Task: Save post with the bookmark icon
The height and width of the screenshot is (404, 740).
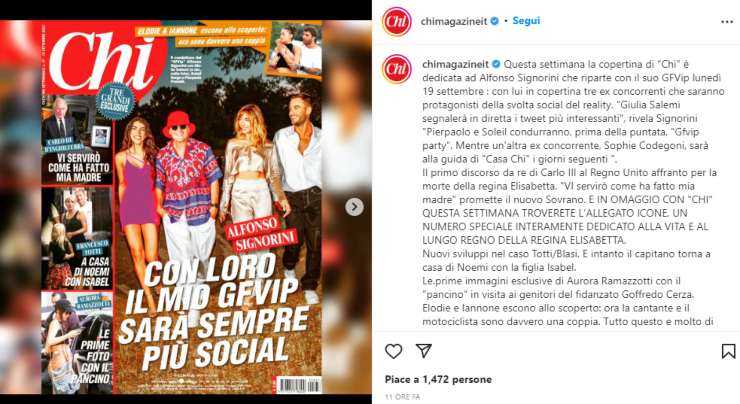Action: click(728, 351)
